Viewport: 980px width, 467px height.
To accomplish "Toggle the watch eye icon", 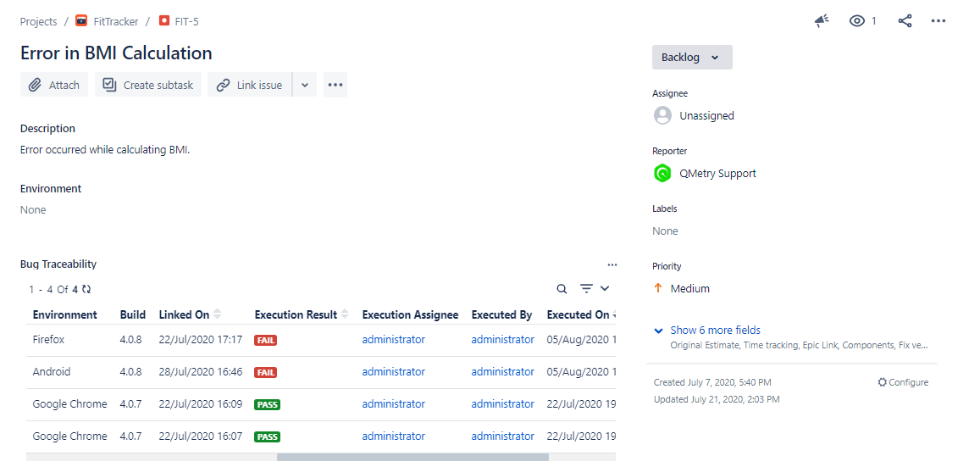I will point(857,21).
